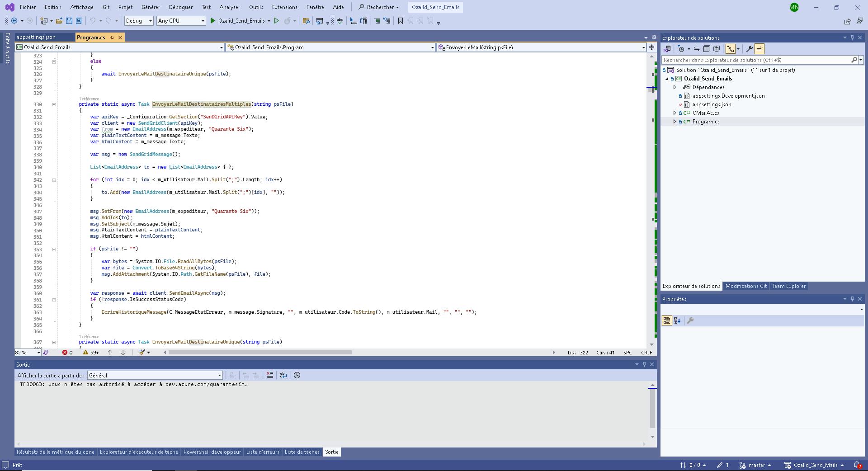Click the Solution Explorer search field
The height and width of the screenshot is (471, 868).
click(x=756, y=60)
